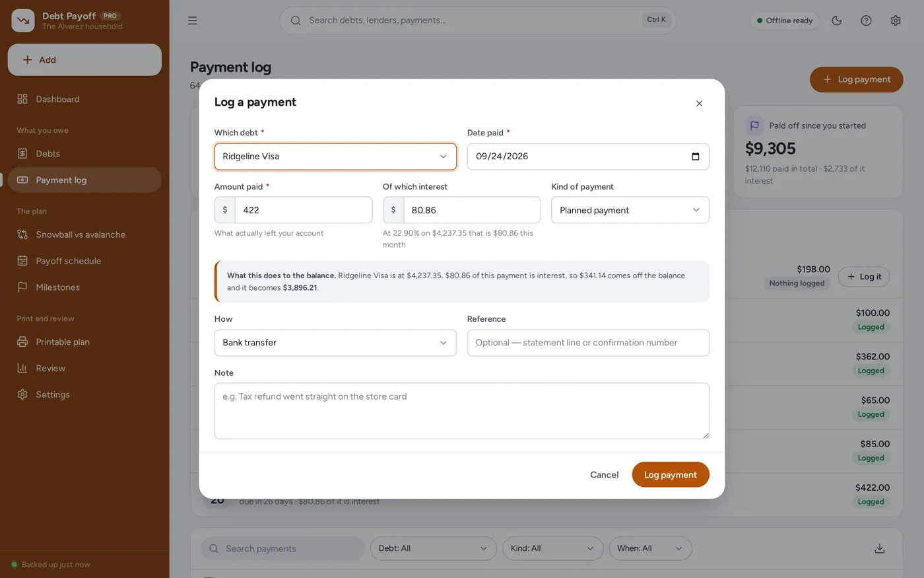
Task: Open the help question mark icon
Action: point(866,20)
